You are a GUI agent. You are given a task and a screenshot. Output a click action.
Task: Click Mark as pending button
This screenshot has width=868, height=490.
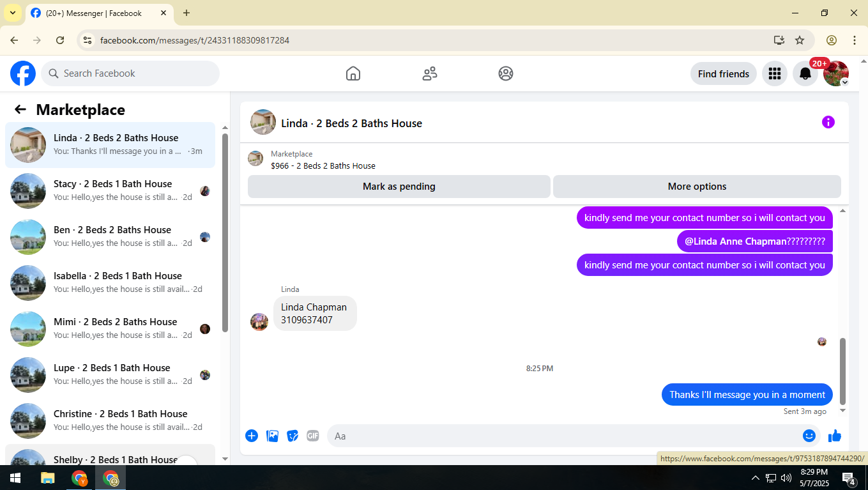point(399,187)
